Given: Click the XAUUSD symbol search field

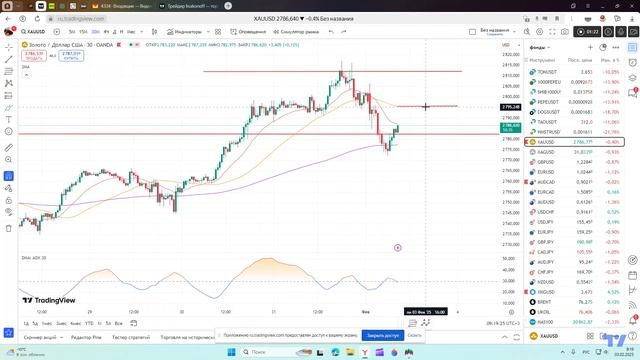Looking at the screenshot, I should pyautogui.click(x=33, y=31).
